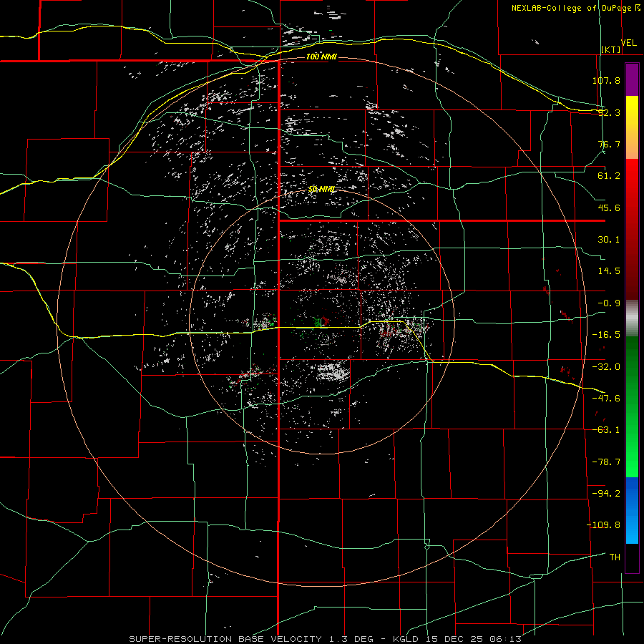Click the -32.0 velocity scale value

point(606,367)
